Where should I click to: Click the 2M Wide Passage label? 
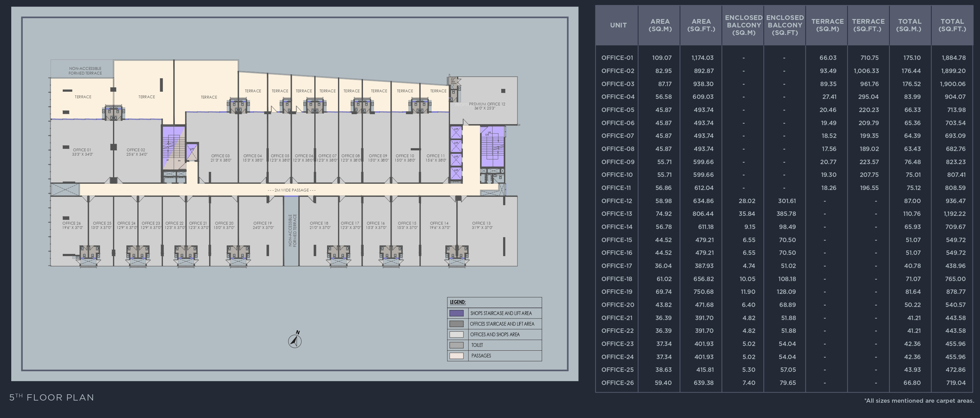292,190
